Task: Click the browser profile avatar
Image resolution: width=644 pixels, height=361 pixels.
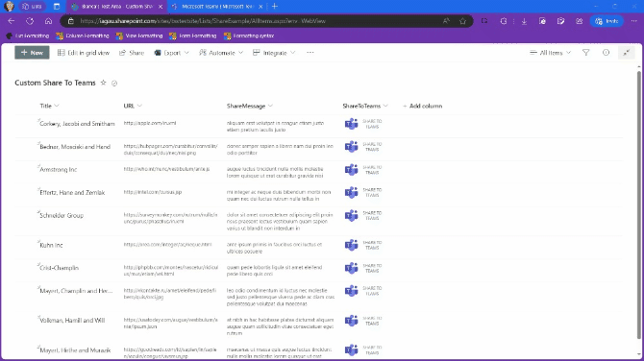Action: coord(9,6)
